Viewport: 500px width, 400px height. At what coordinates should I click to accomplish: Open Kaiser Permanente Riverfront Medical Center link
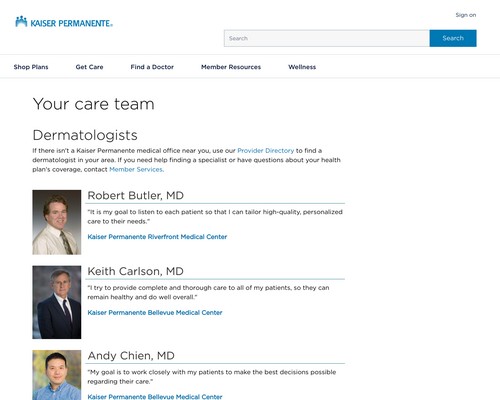(157, 237)
